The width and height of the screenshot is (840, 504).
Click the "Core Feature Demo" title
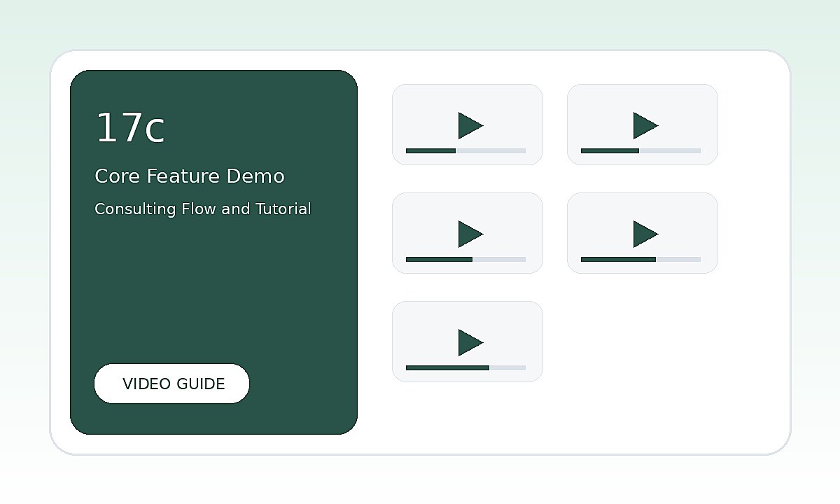pos(190,176)
